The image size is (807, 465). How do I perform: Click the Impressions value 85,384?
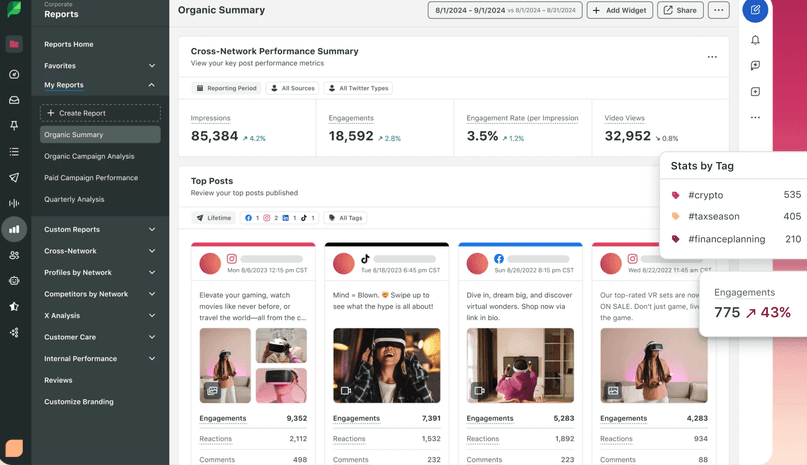point(215,136)
